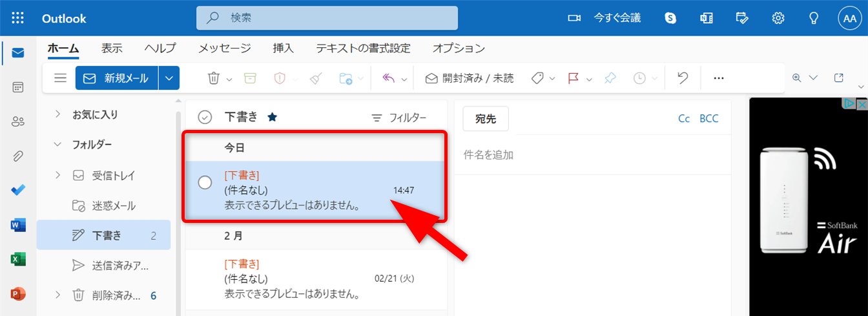
Task: Open the People contacts icon
Action: coord(18,121)
